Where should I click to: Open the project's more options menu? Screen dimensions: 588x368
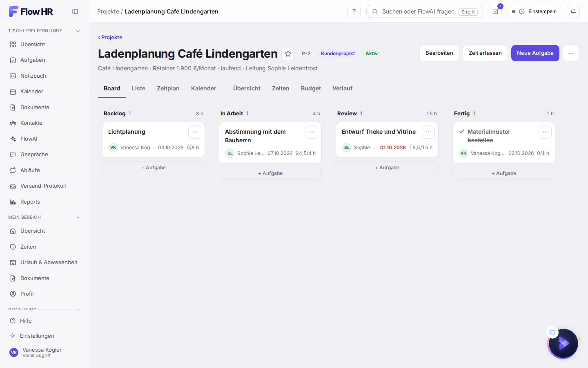click(571, 53)
